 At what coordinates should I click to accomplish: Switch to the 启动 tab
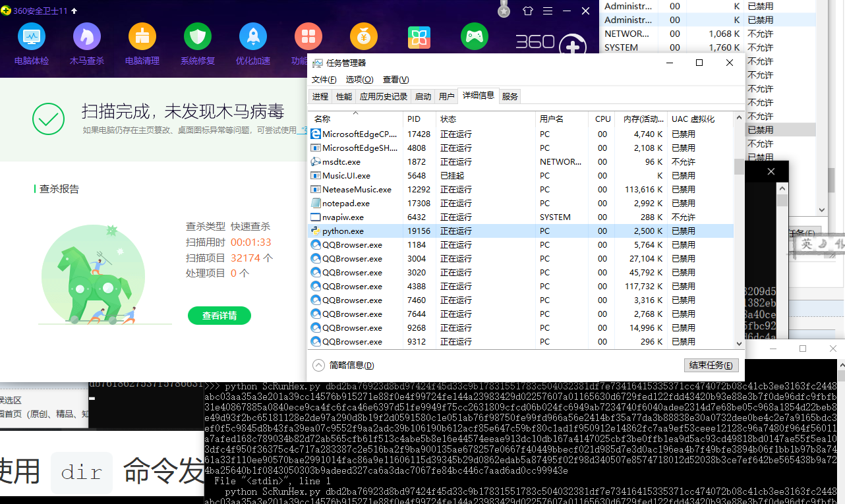(x=423, y=97)
